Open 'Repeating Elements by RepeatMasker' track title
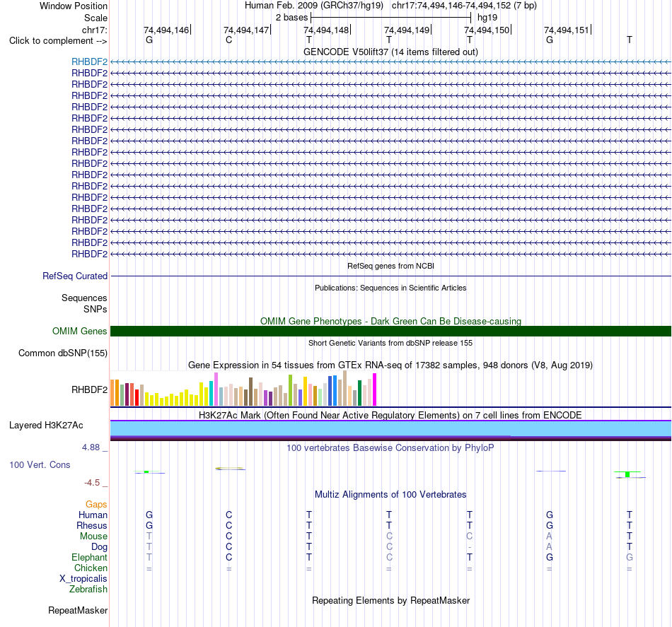 [390, 600]
